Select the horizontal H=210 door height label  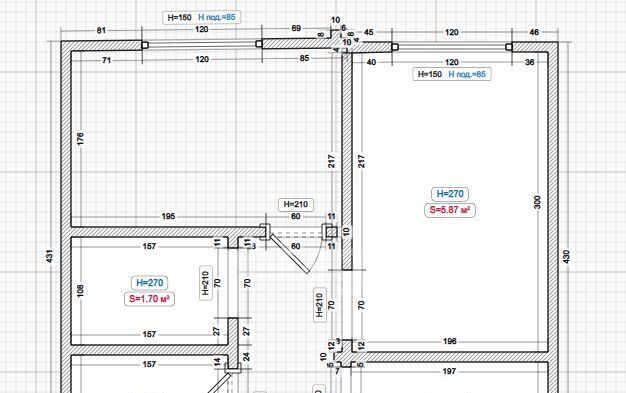pos(296,204)
